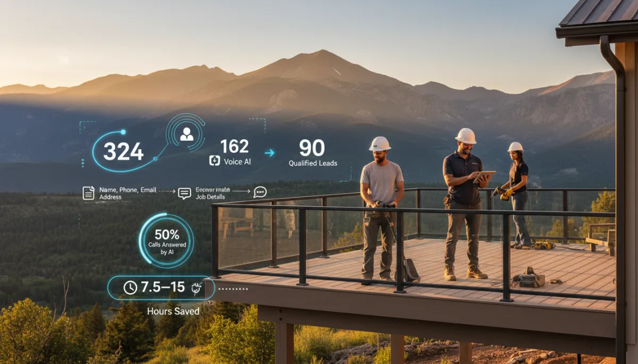Viewport: 638px width, 364px height.
Task: Select the 324 calls number
Action: [x=123, y=152]
